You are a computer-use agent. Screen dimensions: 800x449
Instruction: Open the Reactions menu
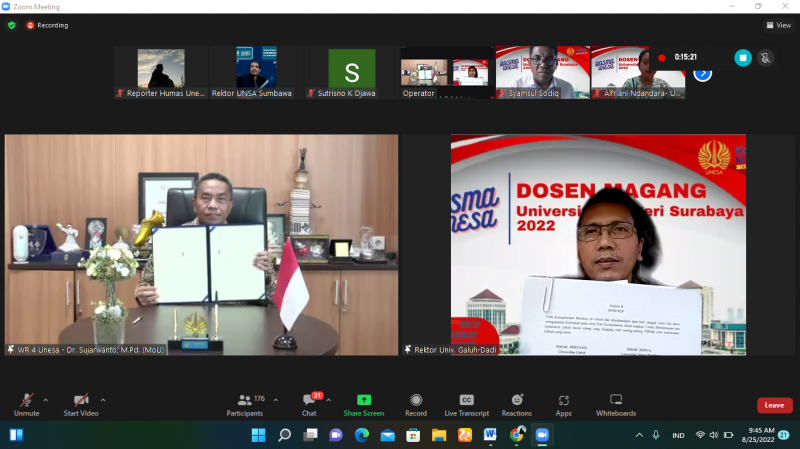coord(516,405)
